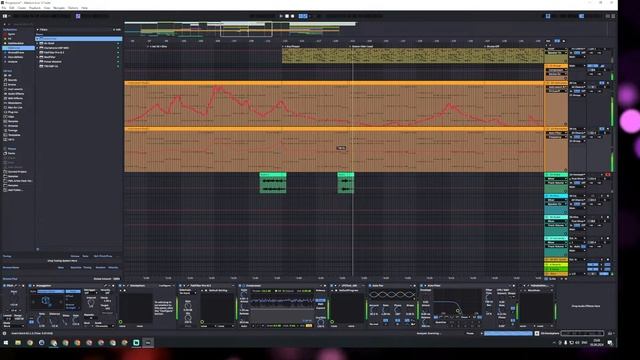Open the Playback menu

pos(35,8)
